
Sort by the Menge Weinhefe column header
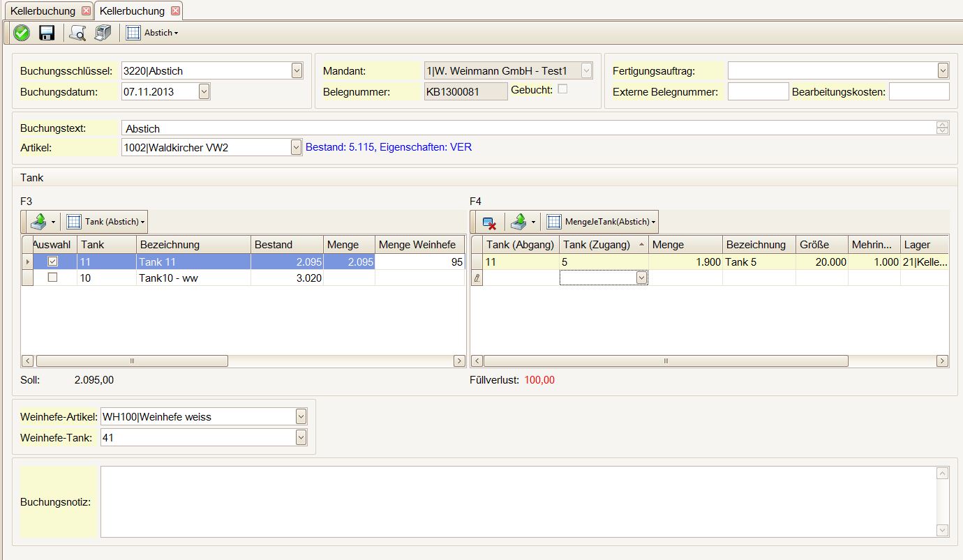point(420,245)
